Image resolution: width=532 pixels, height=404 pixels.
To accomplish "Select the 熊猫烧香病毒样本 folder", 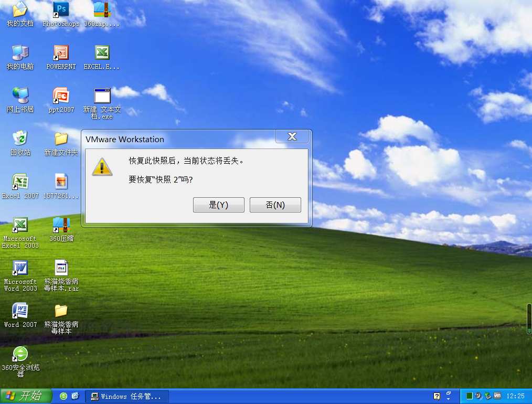I will click(61, 311).
